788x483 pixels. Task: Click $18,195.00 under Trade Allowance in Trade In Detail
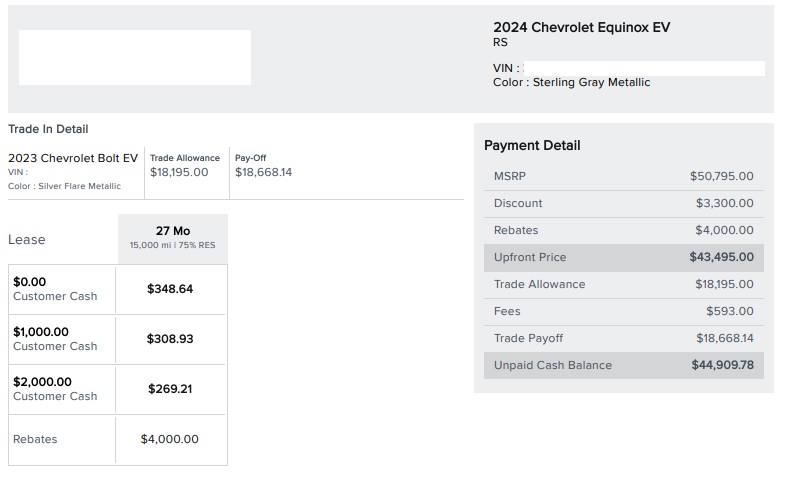[179, 172]
